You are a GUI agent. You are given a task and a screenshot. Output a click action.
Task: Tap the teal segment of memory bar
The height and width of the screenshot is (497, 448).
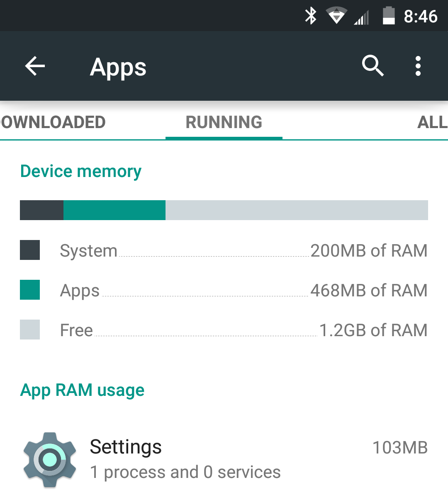(114, 210)
